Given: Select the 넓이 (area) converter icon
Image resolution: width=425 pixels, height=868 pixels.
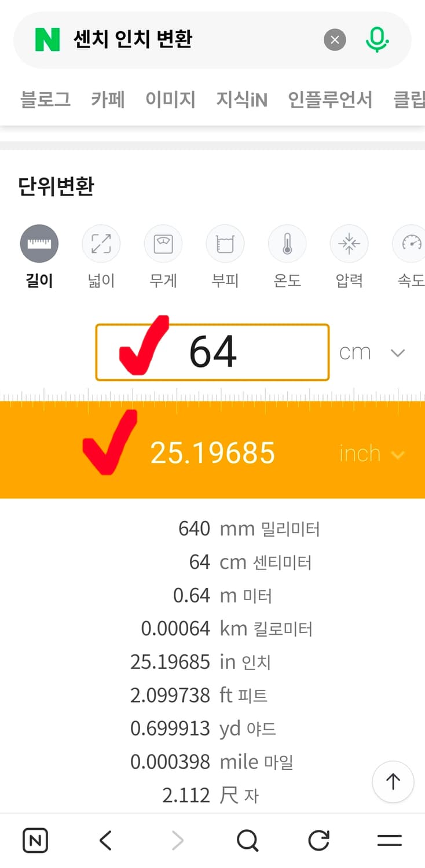Looking at the screenshot, I should click(101, 243).
